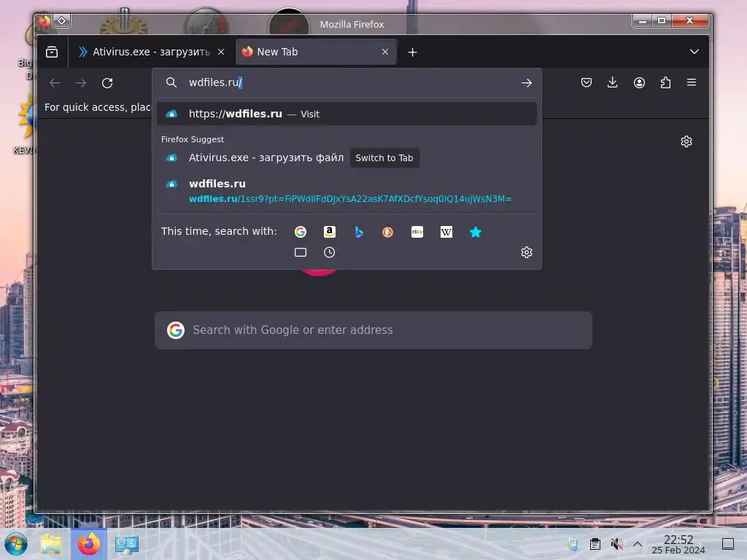Search this time with eBay
Screen dimensions: 747x560
pos(417,232)
